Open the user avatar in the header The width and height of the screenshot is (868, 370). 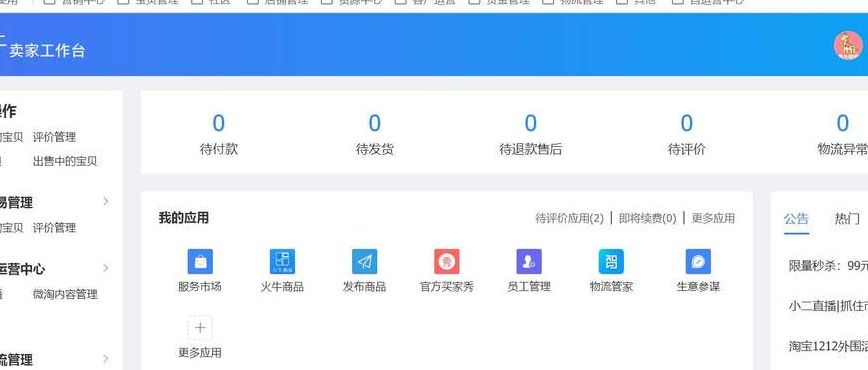(x=848, y=45)
